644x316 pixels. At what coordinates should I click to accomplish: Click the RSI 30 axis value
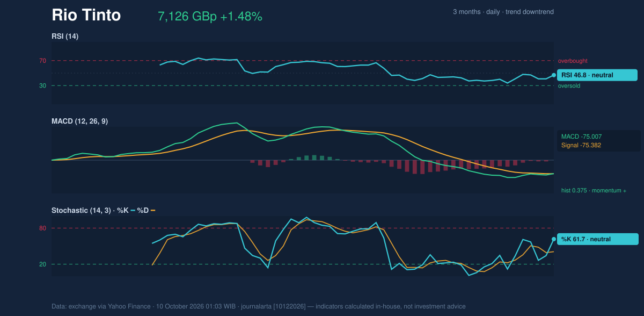click(42, 85)
